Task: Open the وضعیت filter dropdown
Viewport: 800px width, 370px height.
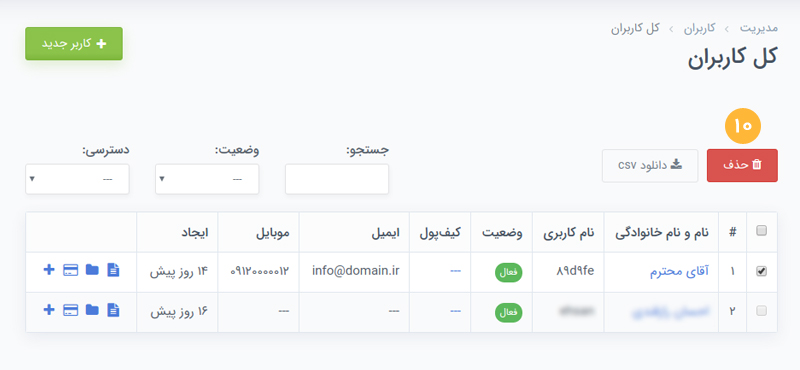Action: (207, 179)
